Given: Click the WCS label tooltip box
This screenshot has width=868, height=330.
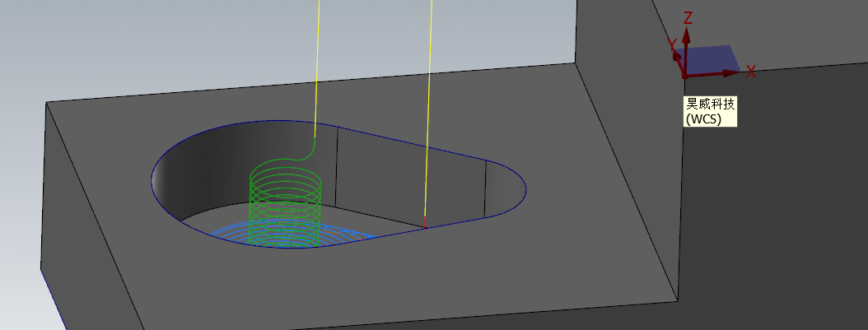Looking at the screenshot, I should pyautogui.click(x=711, y=111).
